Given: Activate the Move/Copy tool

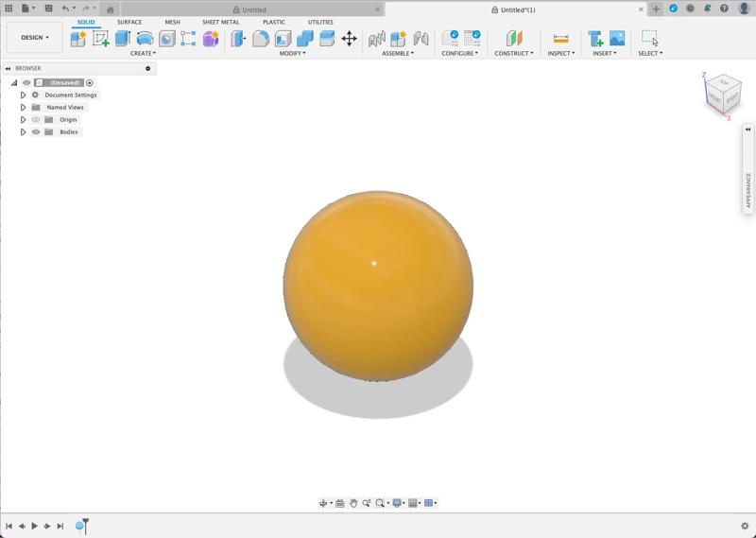Looking at the screenshot, I should click(349, 39).
